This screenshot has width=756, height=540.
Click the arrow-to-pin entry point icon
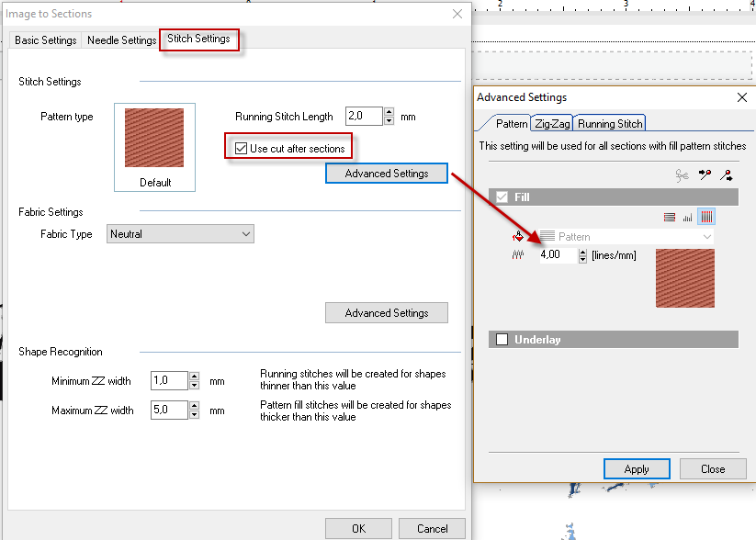[x=705, y=175]
